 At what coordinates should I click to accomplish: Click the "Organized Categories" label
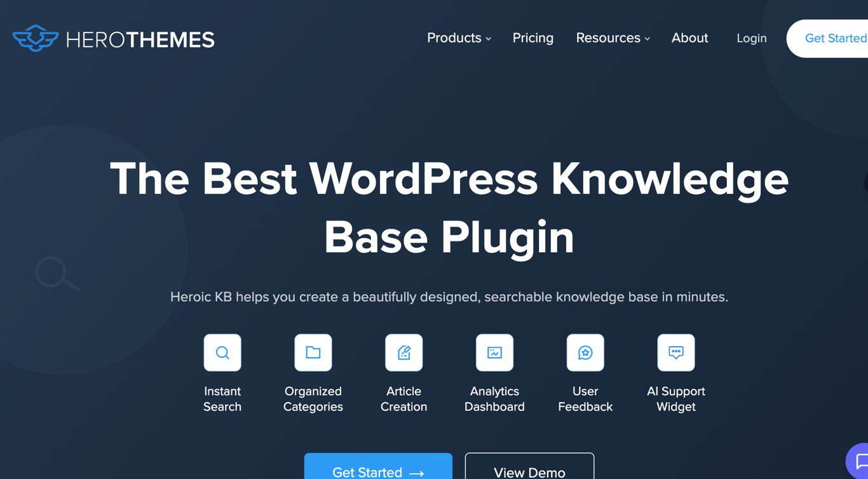coord(313,399)
